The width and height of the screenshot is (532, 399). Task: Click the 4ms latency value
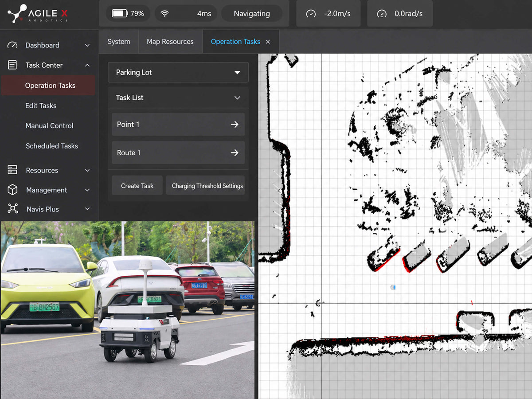pyautogui.click(x=204, y=14)
